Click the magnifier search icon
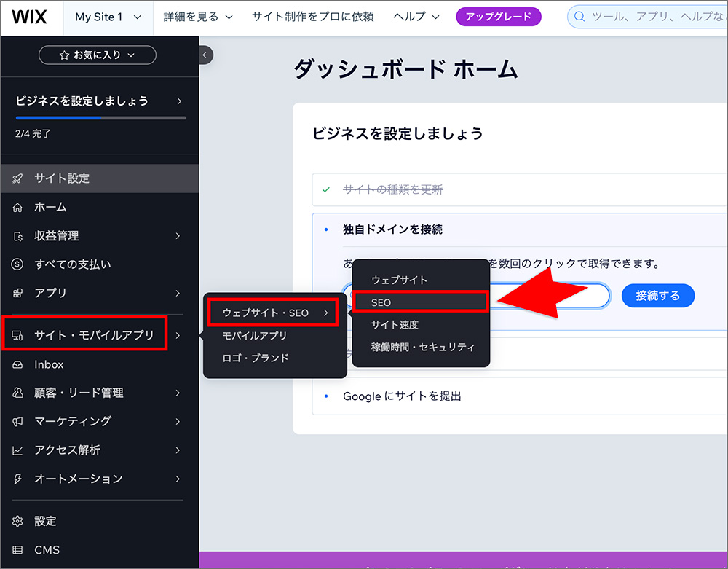This screenshot has width=728, height=569. point(579,17)
